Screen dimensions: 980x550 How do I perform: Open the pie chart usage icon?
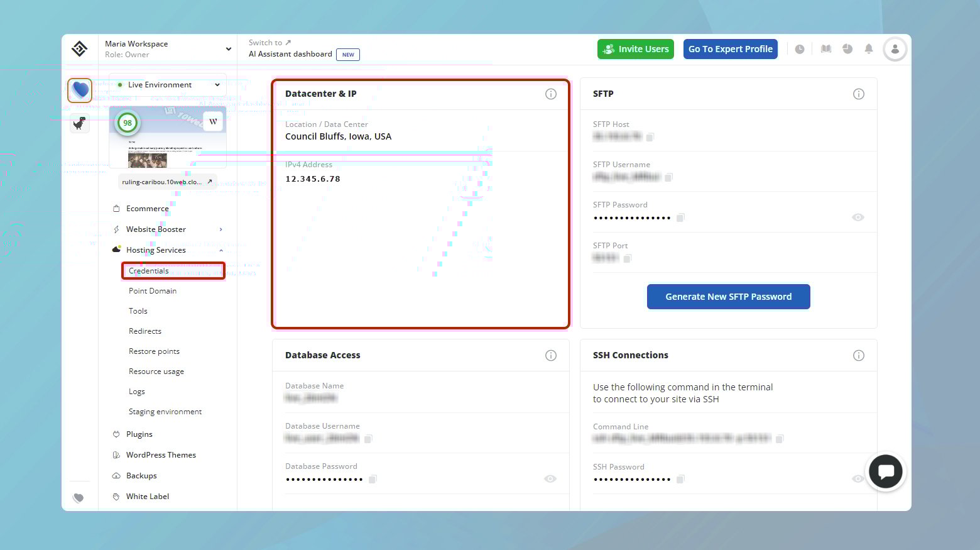847,49
